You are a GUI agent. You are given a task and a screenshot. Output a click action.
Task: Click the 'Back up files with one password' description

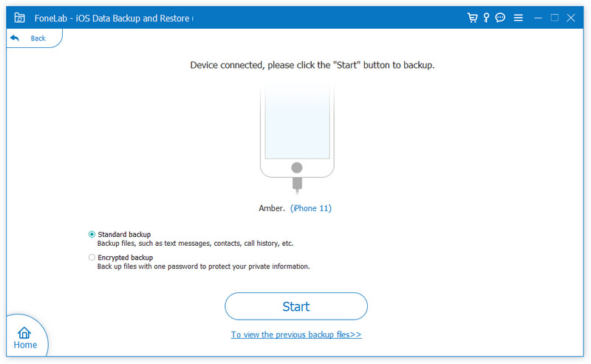(x=204, y=267)
